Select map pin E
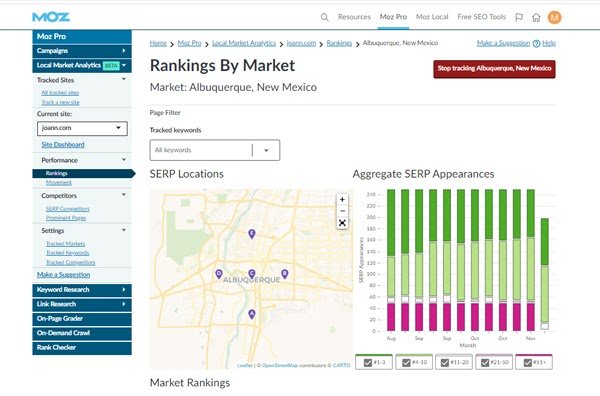 click(x=251, y=233)
